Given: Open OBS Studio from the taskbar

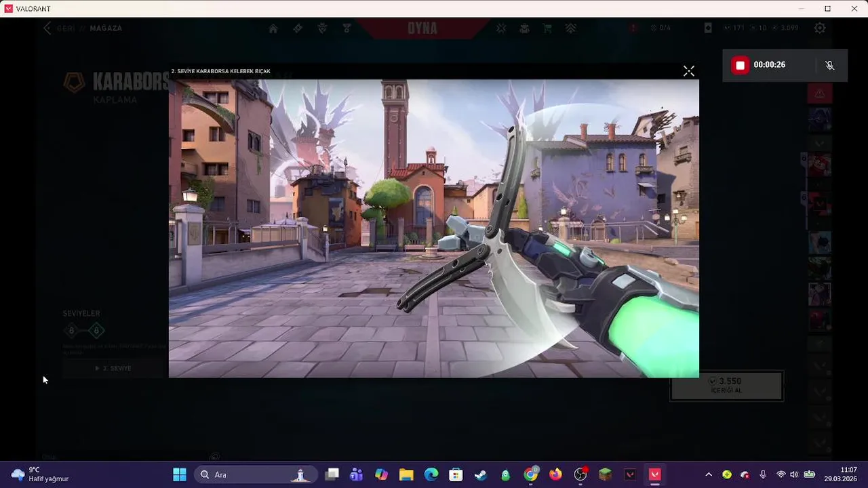Looking at the screenshot, I should click(580, 474).
